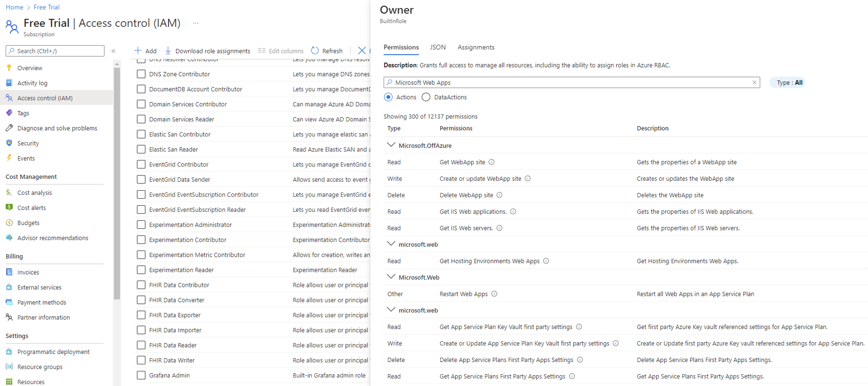This screenshot has height=386, width=868.
Task: Open the Programmatic deployment icon
Action: pyautogui.click(x=9, y=352)
